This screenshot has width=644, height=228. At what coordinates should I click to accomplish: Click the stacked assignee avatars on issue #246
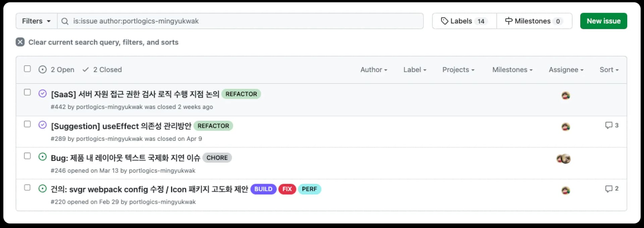click(563, 159)
